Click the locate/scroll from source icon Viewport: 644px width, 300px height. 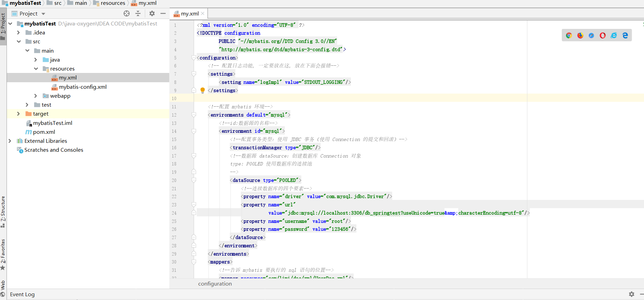(x=127, y=13)
